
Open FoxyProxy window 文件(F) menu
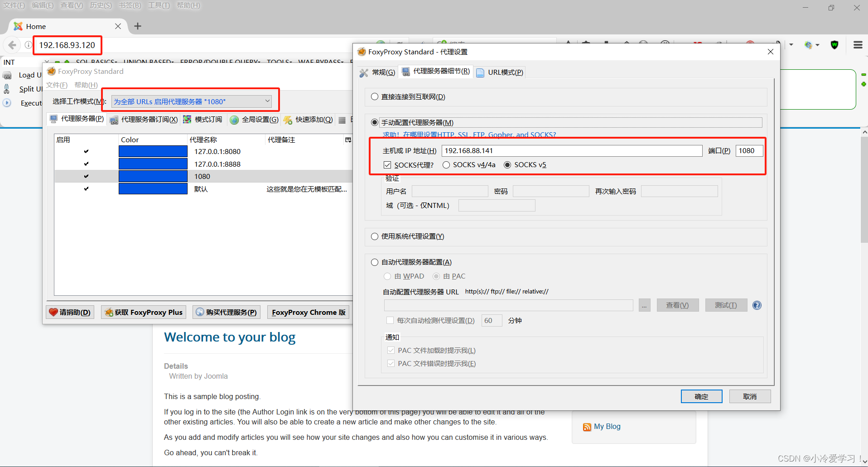57,85
